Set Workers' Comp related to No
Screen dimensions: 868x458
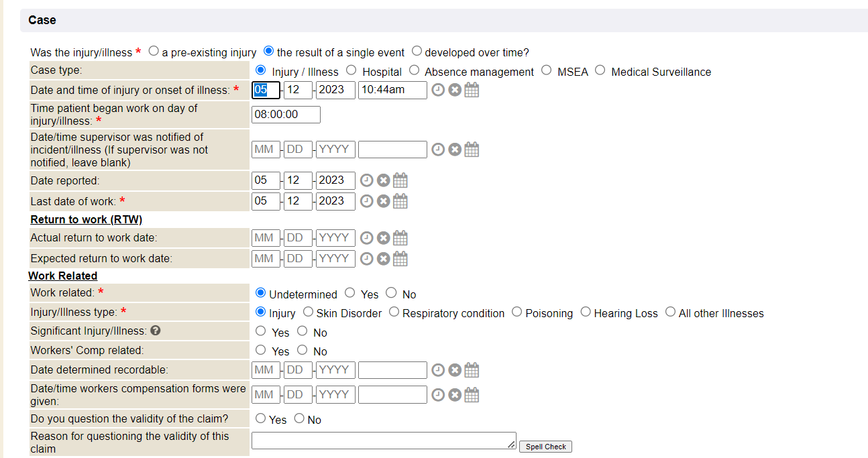click(303, 350)
